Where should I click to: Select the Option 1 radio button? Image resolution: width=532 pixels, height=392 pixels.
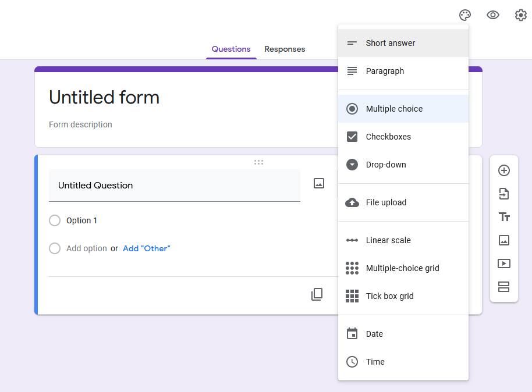tap(55, 220)
